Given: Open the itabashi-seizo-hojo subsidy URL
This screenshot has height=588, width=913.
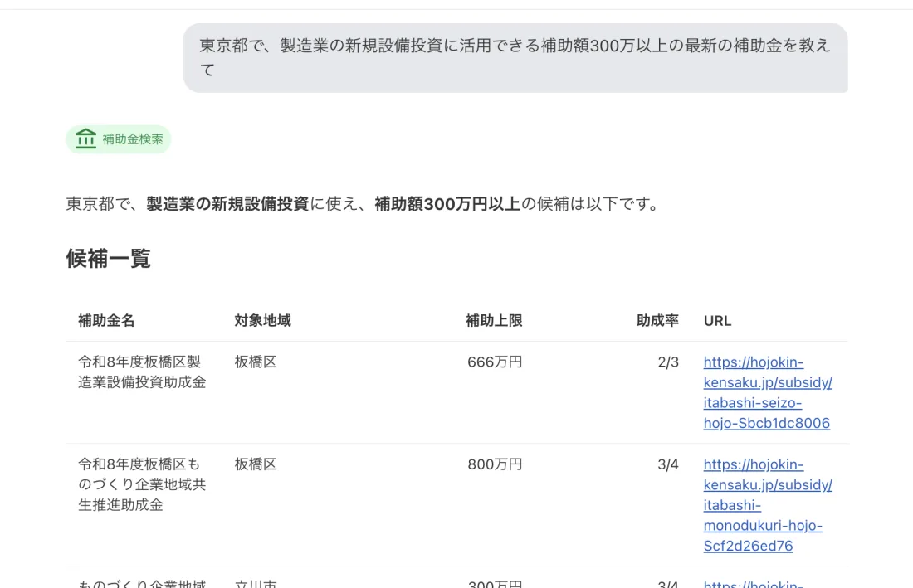Looking at the screenshot, I should click(x=768, y=392).
